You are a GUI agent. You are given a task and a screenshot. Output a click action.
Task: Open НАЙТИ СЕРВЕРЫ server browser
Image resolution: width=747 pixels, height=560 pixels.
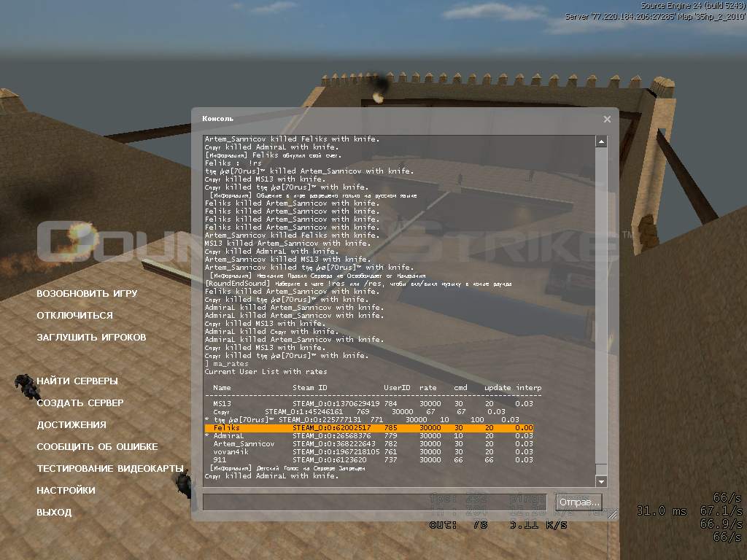[x=77, y=381]
